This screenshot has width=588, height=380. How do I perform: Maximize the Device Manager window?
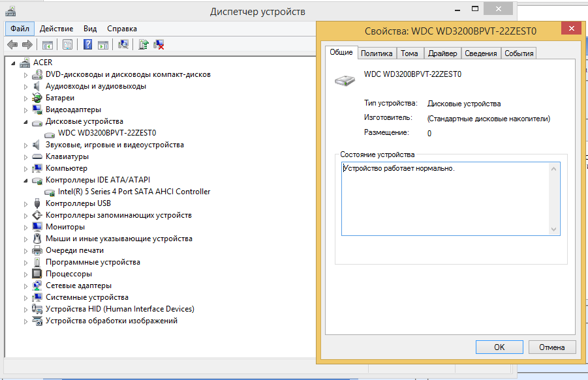pyautogui.click(x=474, y=9)
